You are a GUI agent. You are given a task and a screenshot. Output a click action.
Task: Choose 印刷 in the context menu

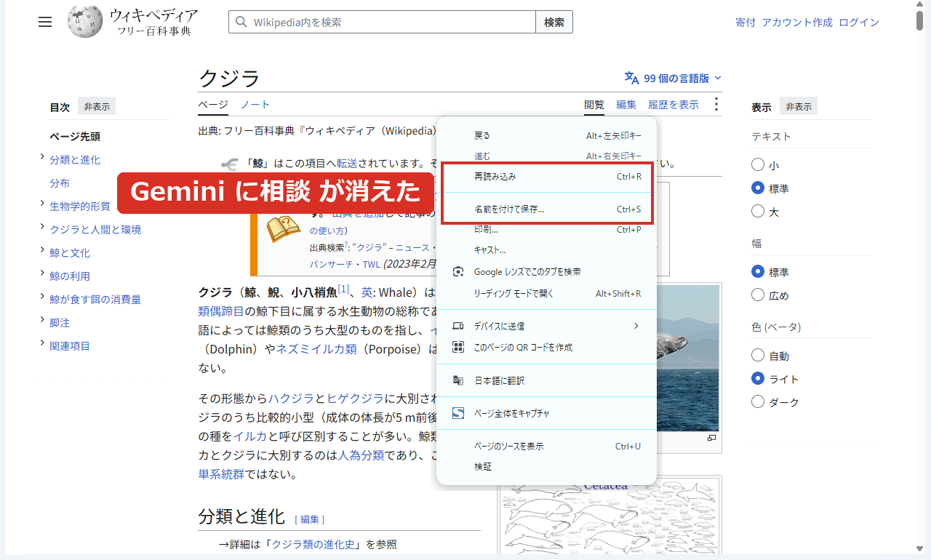(x=546, y=230)
